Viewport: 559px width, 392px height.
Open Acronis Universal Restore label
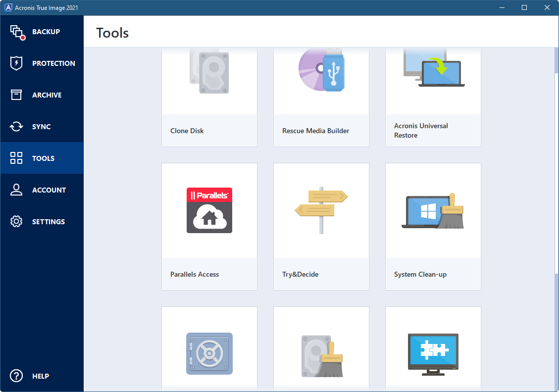click(x=421, y=131)
